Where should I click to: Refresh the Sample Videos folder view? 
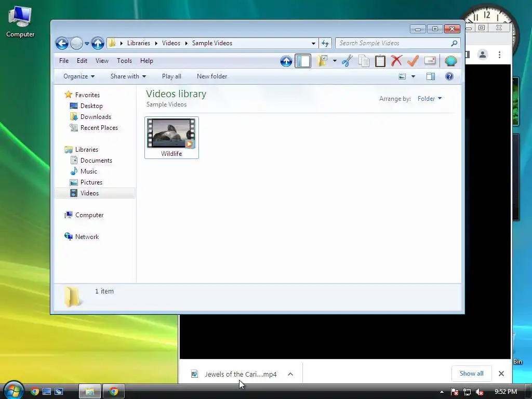(325, 43)
